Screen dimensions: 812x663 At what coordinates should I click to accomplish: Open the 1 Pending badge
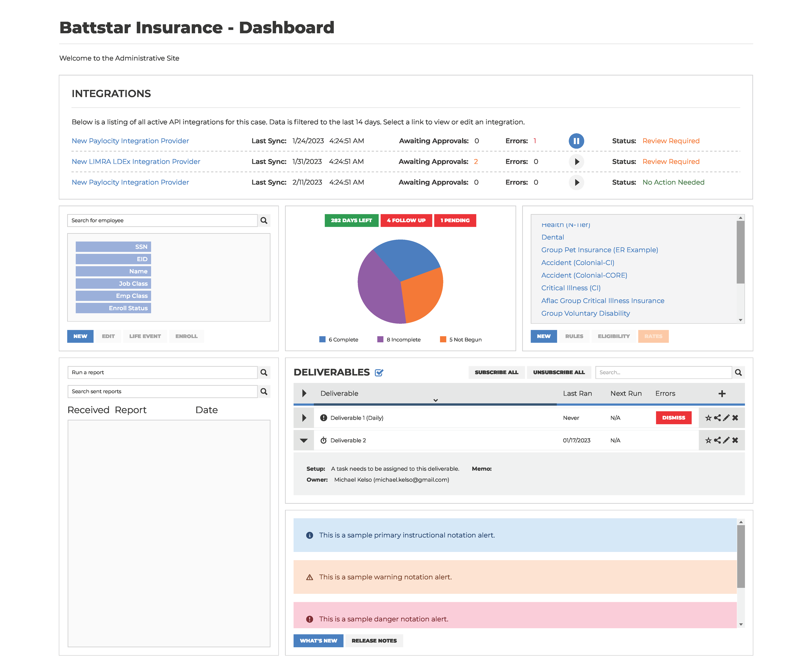(455, 220)
